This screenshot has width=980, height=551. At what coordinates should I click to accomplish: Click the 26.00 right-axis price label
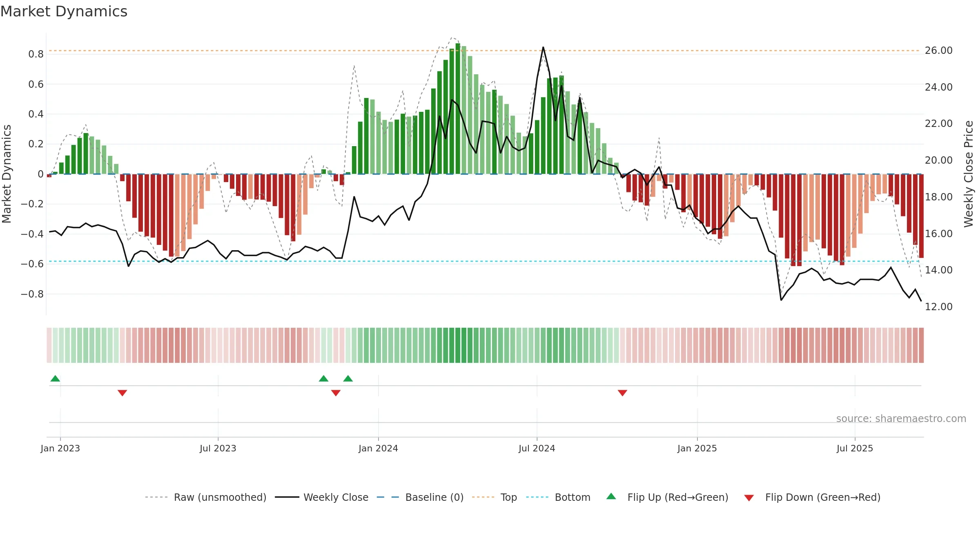click(x=939, y=51)
